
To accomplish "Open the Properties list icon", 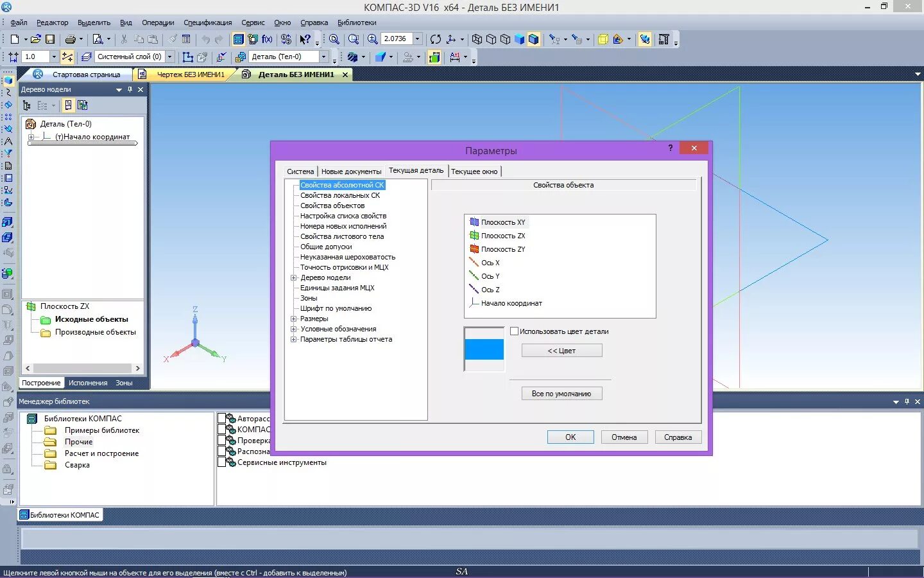I will pyautogui.click(x=186, y=39).
